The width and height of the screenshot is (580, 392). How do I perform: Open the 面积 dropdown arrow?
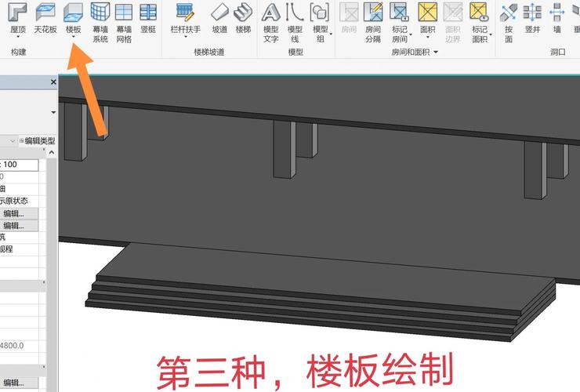tap(428, 37)
